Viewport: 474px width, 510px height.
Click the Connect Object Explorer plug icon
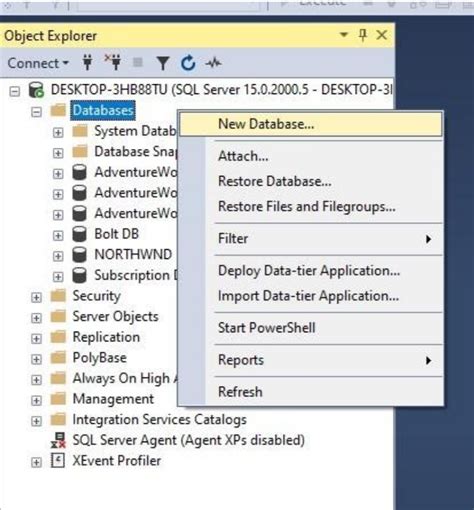coord(87,62)
